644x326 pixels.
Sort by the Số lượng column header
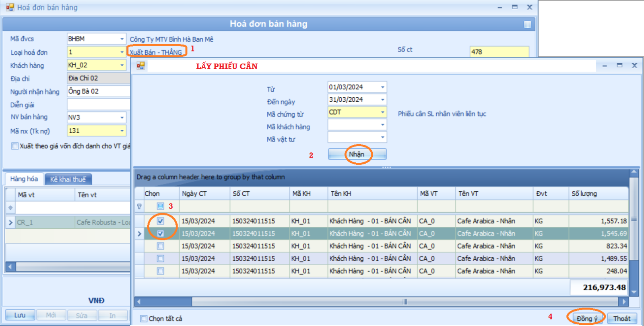coord(599,194)
